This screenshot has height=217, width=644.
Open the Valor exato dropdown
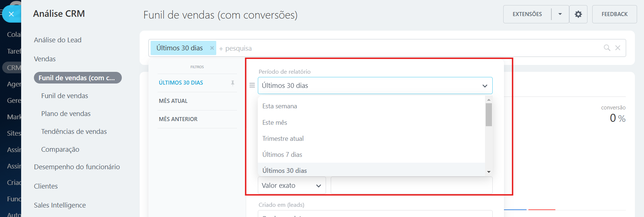291,186
